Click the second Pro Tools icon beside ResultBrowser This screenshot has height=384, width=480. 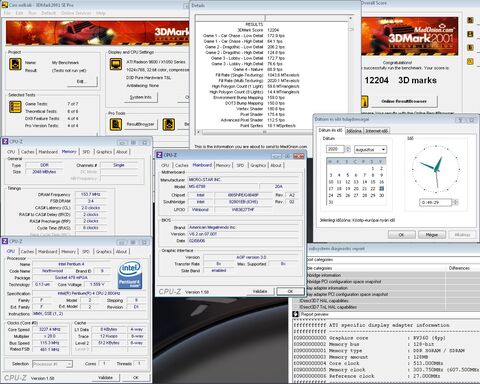point(169,124)
